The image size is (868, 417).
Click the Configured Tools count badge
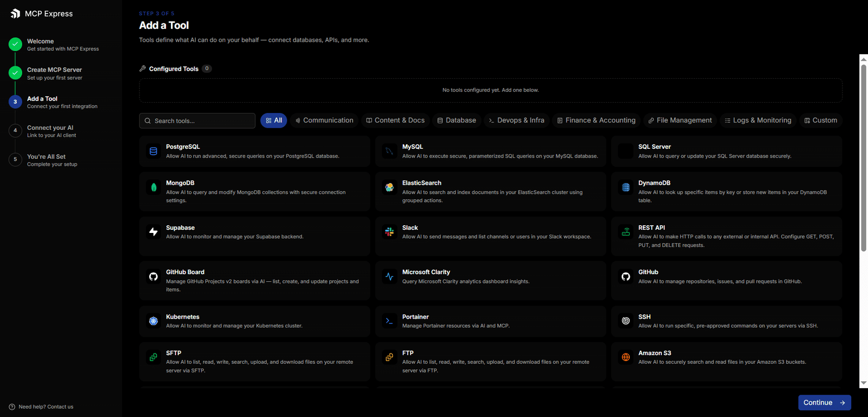pyautogui.click(x=207, y=68)
